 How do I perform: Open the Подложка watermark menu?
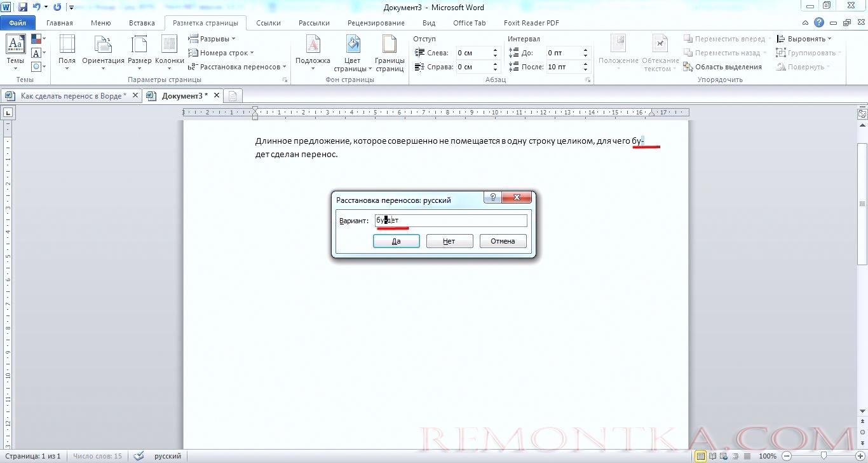point(313,53)
